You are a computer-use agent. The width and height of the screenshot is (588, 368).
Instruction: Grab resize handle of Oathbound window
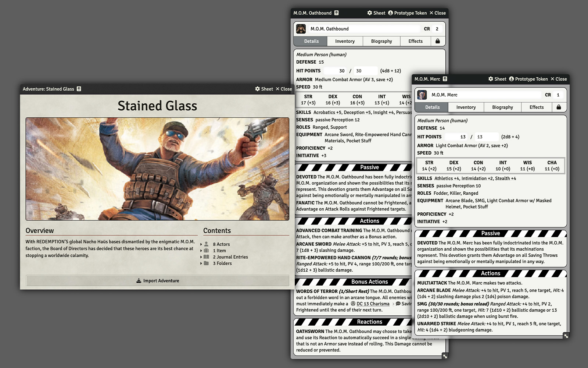click(445, 356)
